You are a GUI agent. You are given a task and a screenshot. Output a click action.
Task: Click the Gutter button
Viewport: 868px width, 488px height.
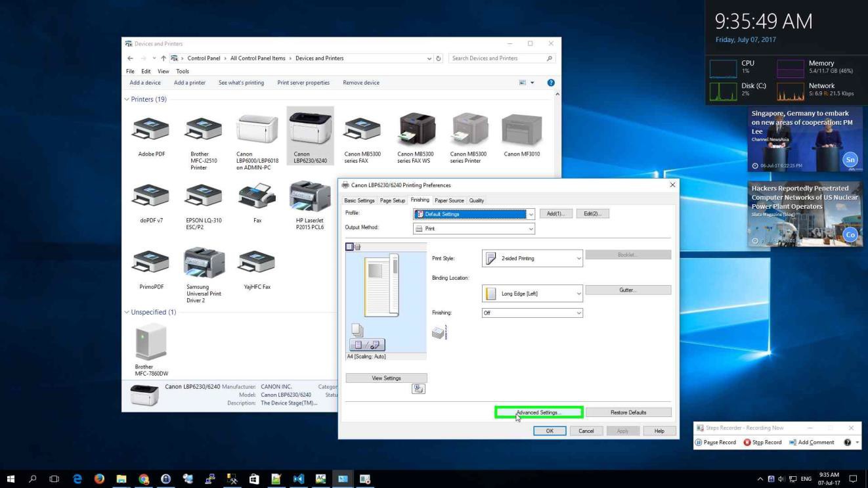tap(628, 290)
